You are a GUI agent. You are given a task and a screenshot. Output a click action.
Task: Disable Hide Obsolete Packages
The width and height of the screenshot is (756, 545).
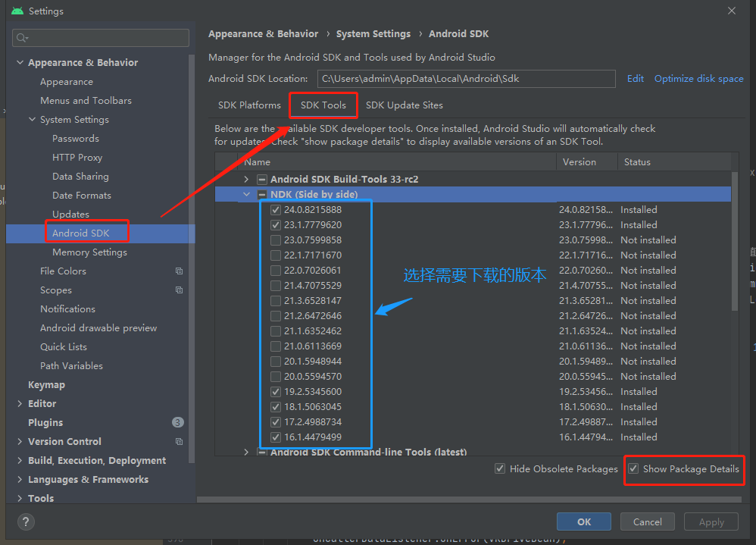500,468
